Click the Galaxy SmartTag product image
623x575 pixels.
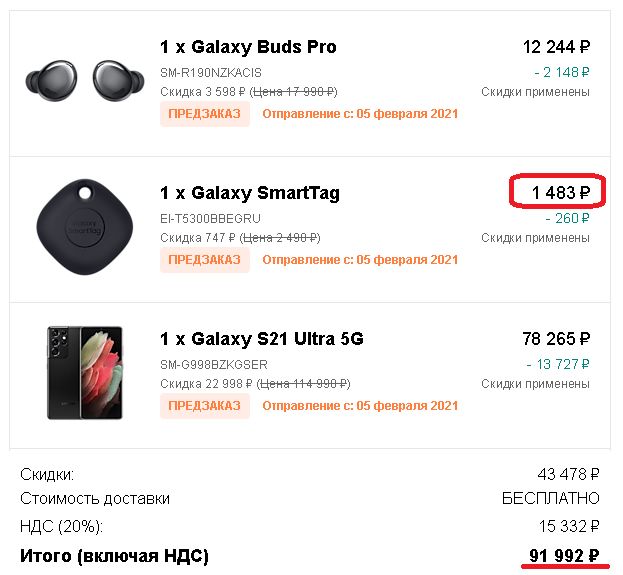pos(85,227)
